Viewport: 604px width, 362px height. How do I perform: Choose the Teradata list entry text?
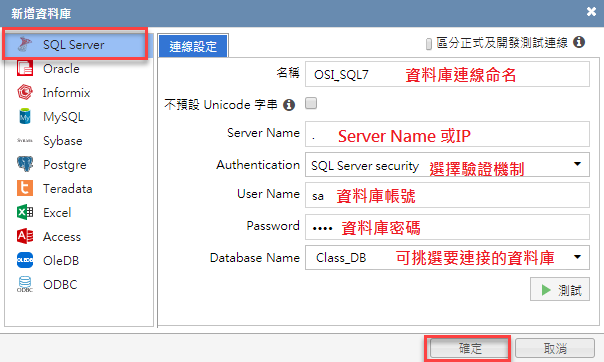point(67,189)
